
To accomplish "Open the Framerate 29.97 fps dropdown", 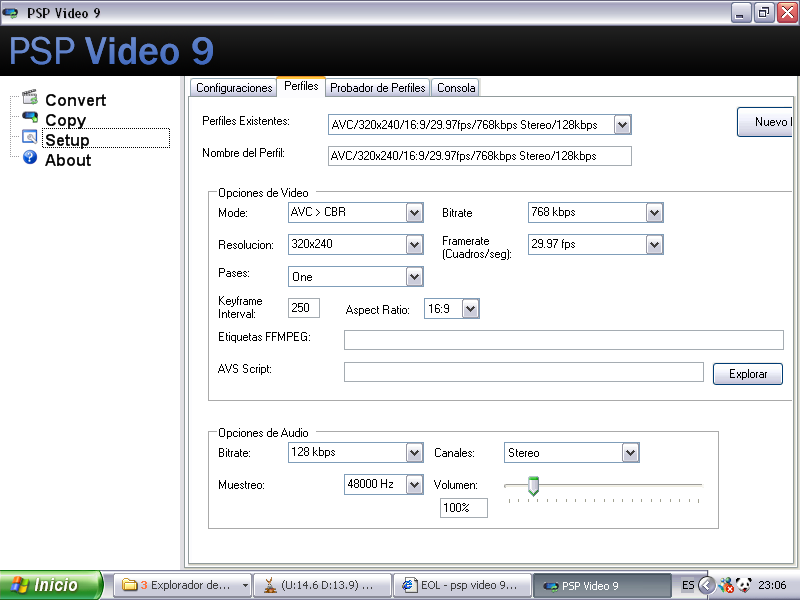I will tap(654, 245).
